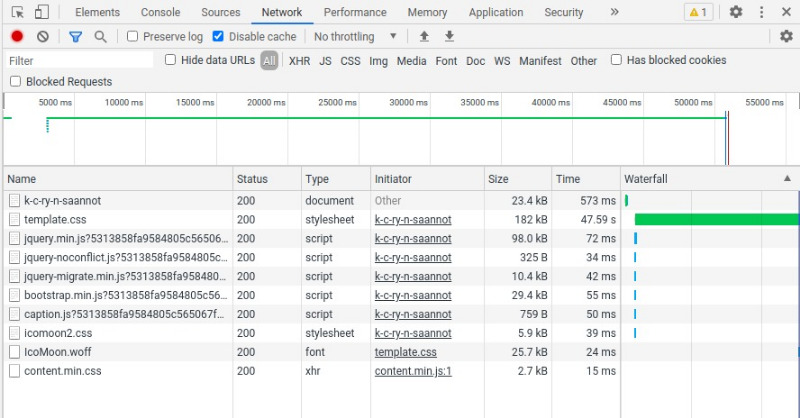This screenshot has width=800, height=418.
Task: Toggle the device toolbar icon
Action: click(41, 12)
